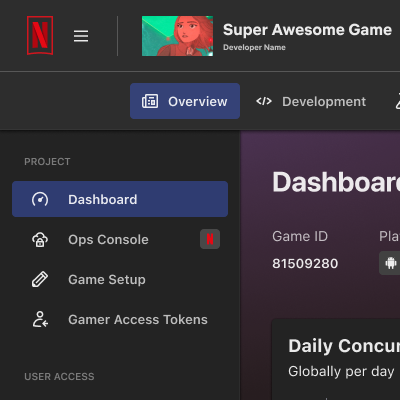The image size is (400, 400).
Task: Click the Dashboard page heading
Action: click(x=336, y=182)
